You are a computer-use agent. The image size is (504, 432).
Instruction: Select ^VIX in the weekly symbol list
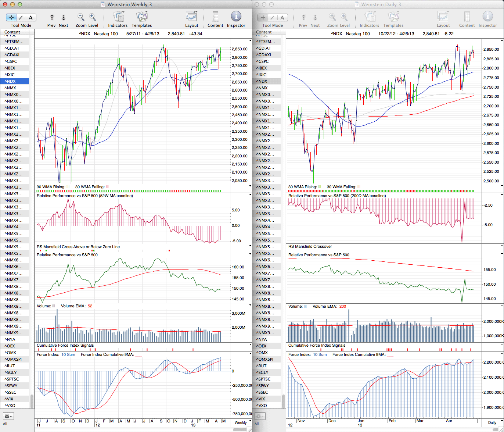[x=11, y=399]
